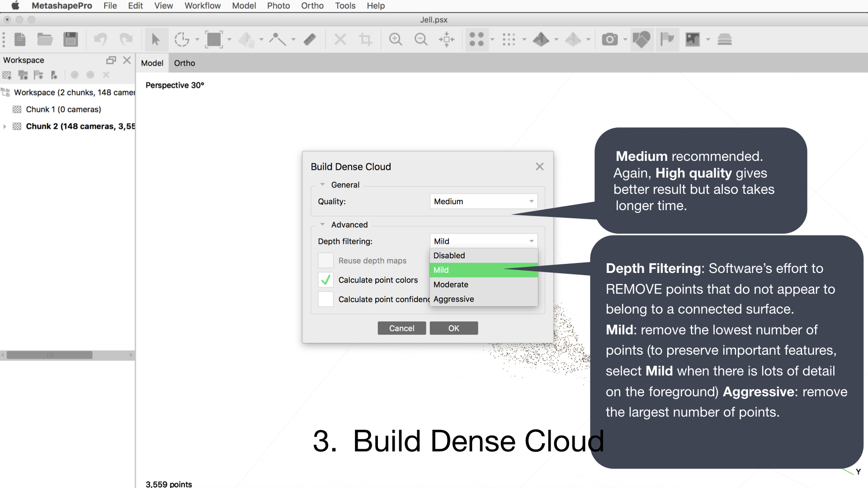This screenshot has height=488, width=868.
Task: Click the Save project floppy icon
Action: 71,40
